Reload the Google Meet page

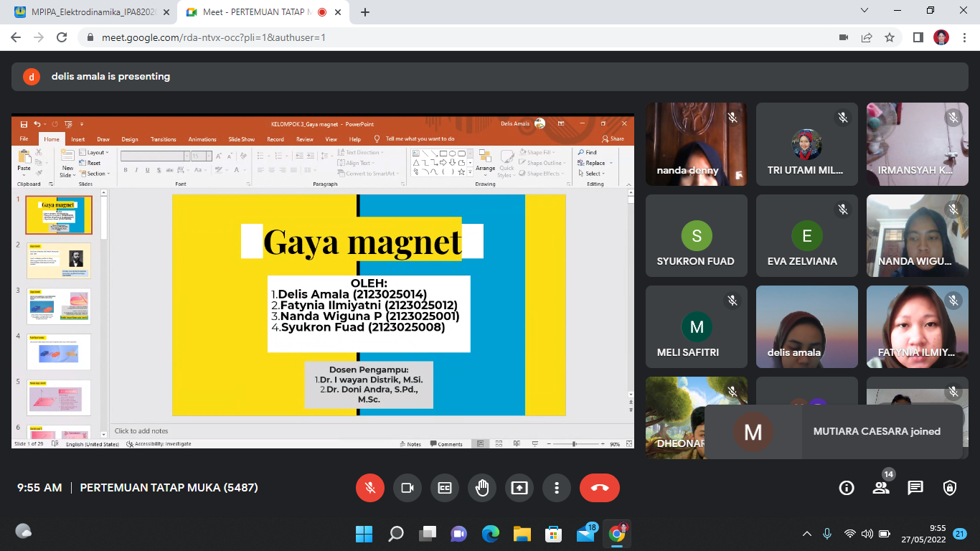pos(62,37)
